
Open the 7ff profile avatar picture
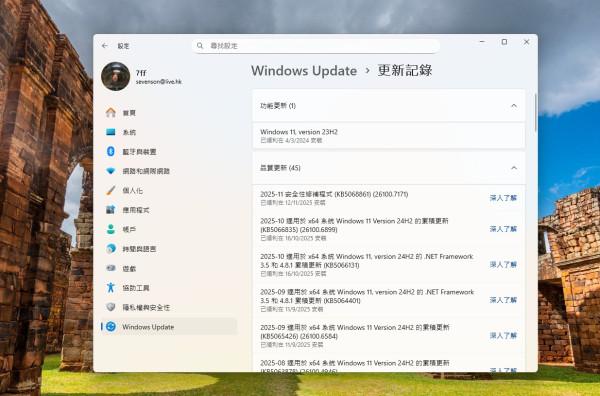[x=116, y=77]
